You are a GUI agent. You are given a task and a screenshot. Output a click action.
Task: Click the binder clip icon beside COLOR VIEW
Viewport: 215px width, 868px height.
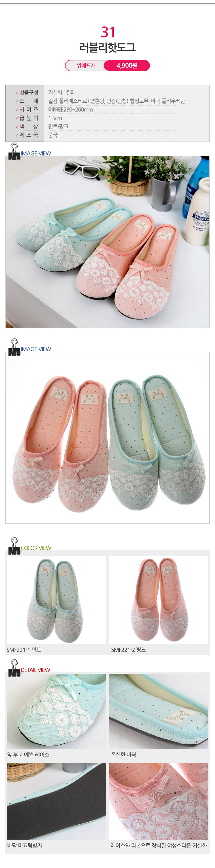coord(14,546)
